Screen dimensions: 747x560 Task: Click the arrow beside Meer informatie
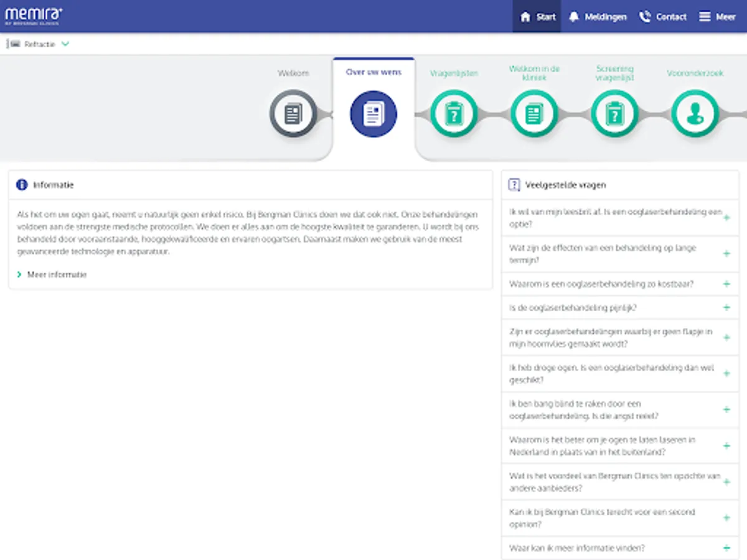20,274
